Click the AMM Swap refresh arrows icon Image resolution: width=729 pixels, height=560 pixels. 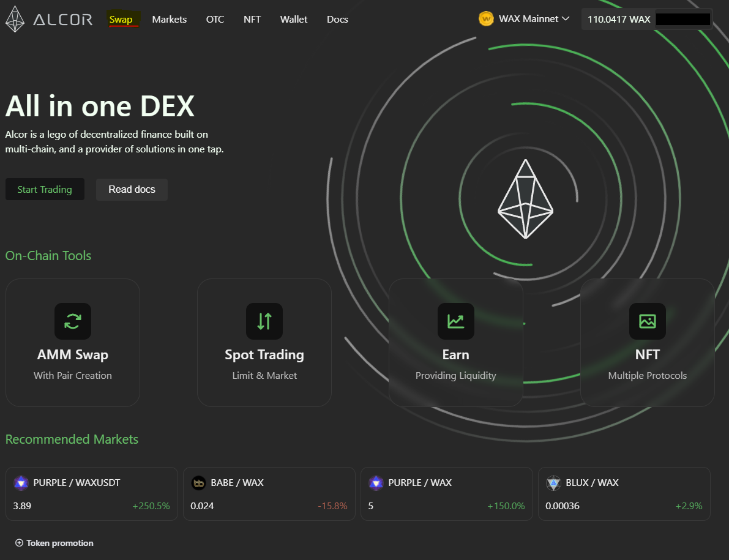pos(72,321)
